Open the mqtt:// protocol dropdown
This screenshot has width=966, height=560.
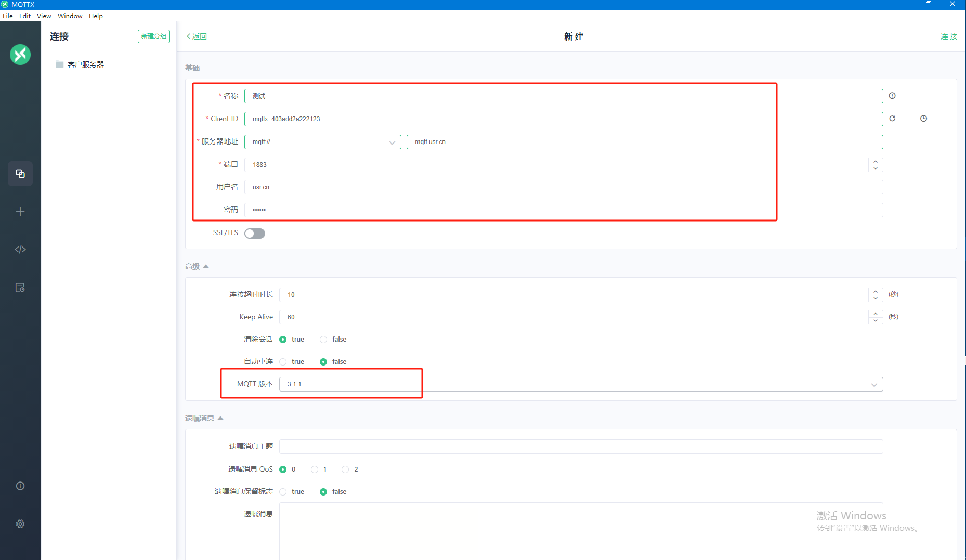coord(322,142)
